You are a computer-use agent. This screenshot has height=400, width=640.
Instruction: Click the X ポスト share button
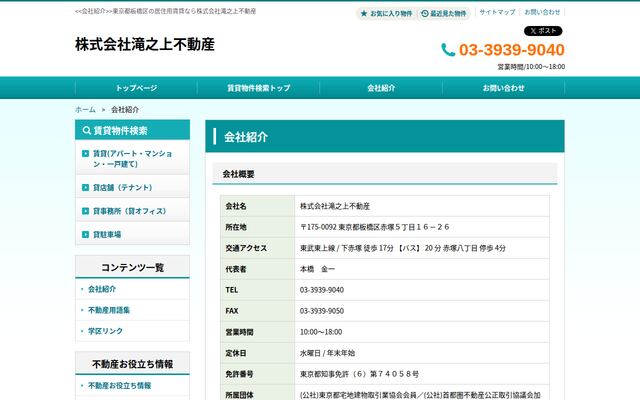543,31
